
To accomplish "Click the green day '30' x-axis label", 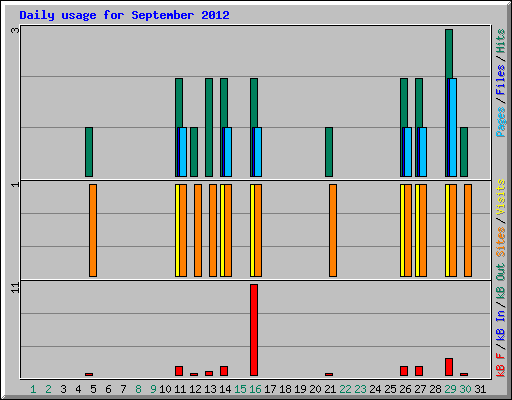I will click(x=465, y=389).
